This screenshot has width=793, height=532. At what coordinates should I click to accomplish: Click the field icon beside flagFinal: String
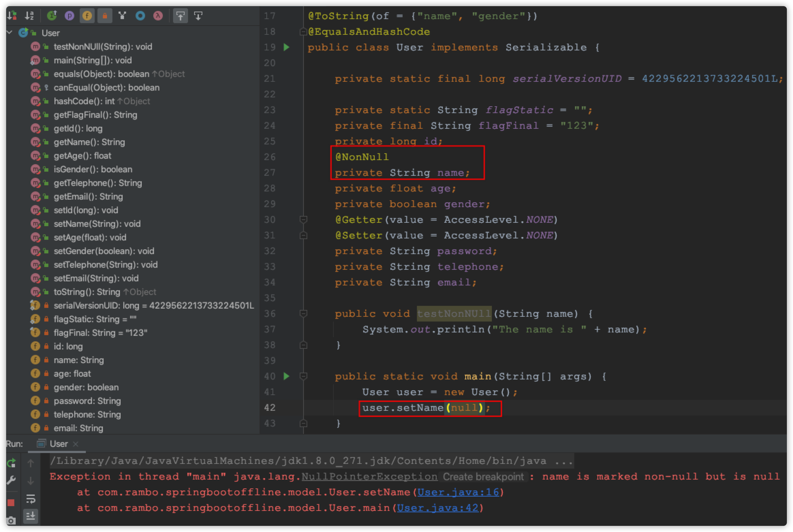click(35, 332)
